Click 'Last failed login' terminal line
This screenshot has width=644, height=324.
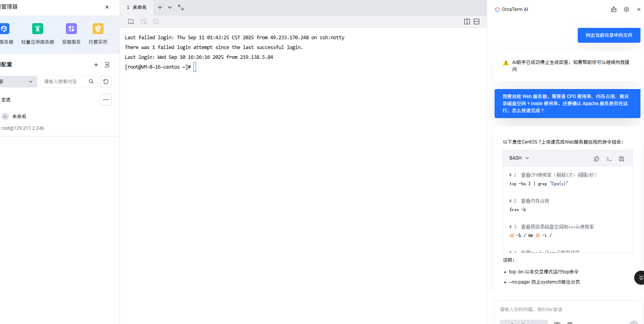235,38
